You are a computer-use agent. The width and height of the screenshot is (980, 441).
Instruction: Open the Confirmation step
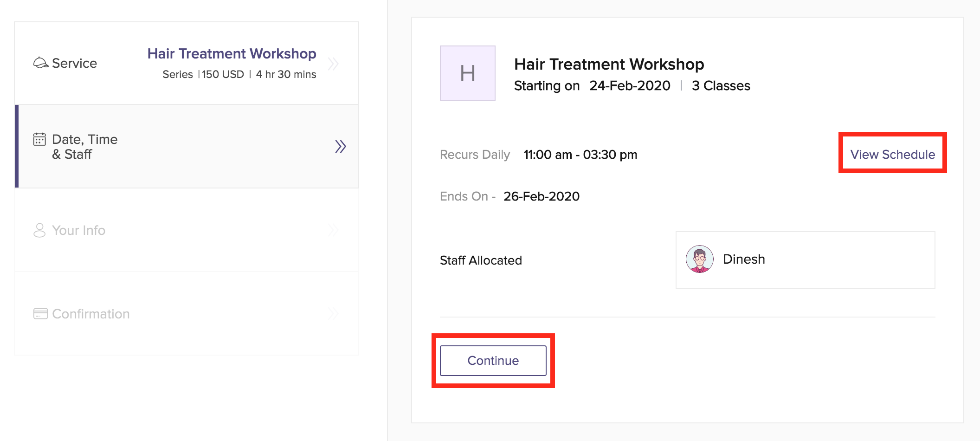tap(91, 314)
